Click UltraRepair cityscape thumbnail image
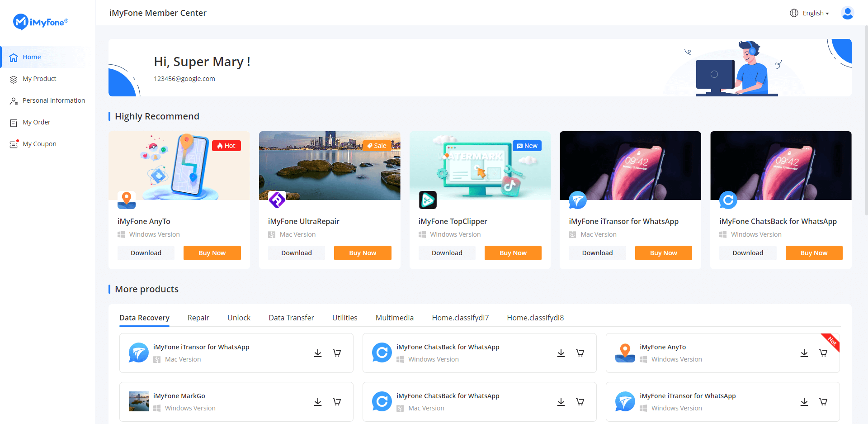868x424 pixels. [x=330, y=166]
